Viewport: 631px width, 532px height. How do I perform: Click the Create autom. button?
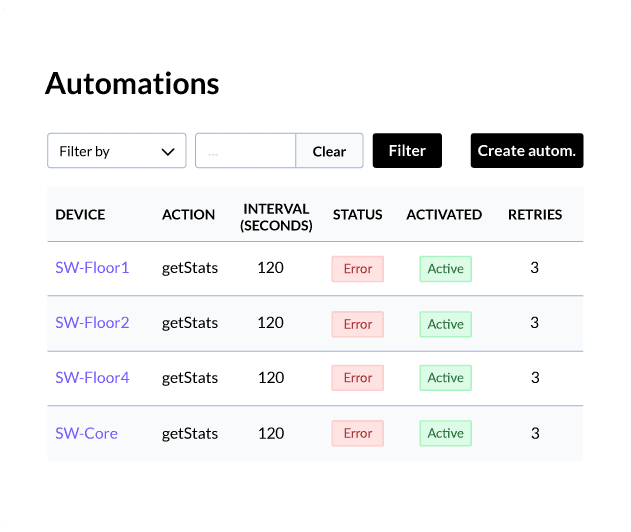coord(527,151)
